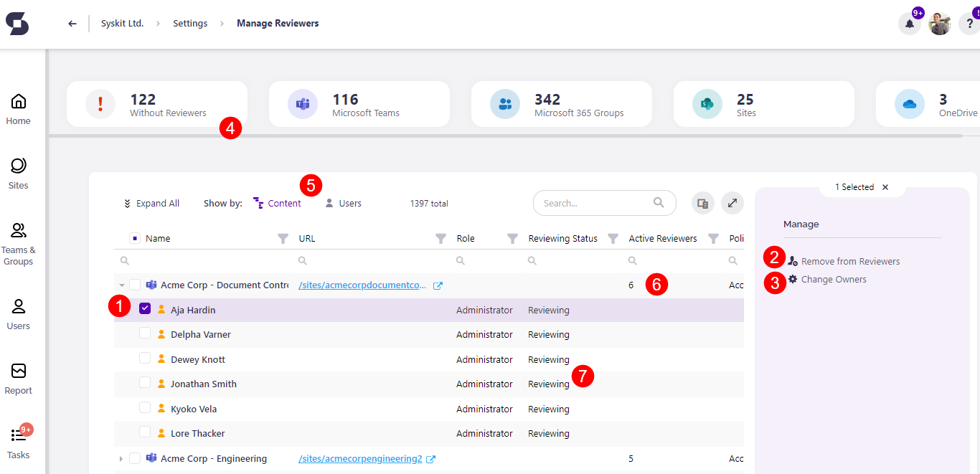
Task: Uncheck the checkbox next to Aja Hardin
Action: pos(145,309)
